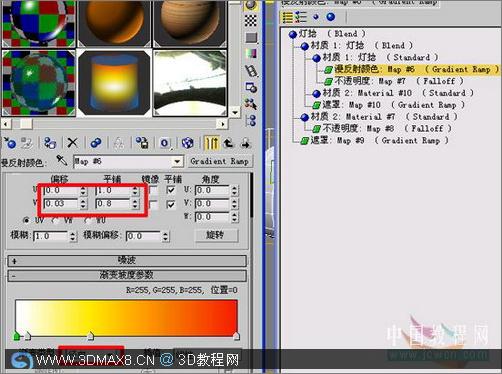
Task: Uncheck the U tile (平铺) checkbox
Action: tap(171, 190)
